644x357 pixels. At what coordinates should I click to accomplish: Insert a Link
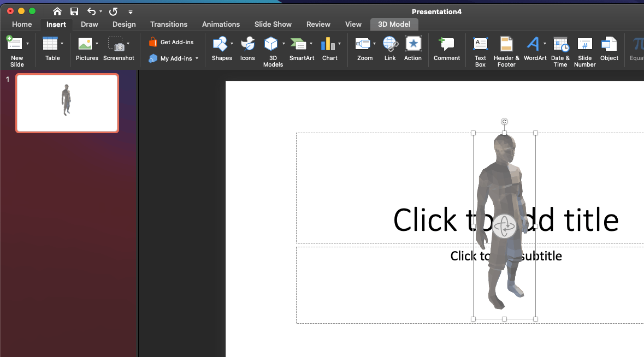tap(390, 49)
